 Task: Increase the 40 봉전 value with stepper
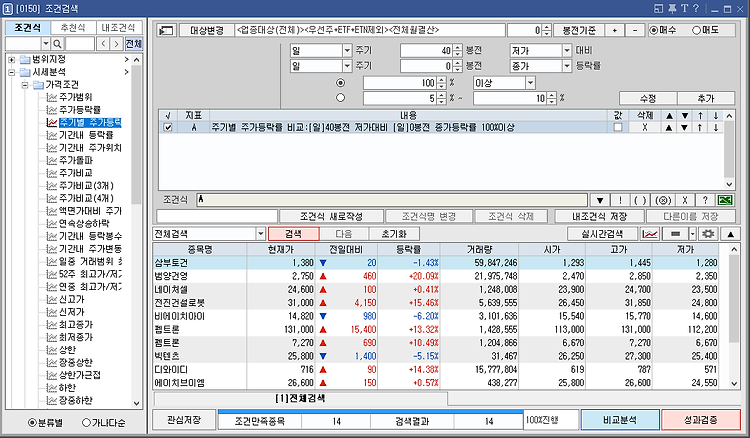click(x=457, y=47)
